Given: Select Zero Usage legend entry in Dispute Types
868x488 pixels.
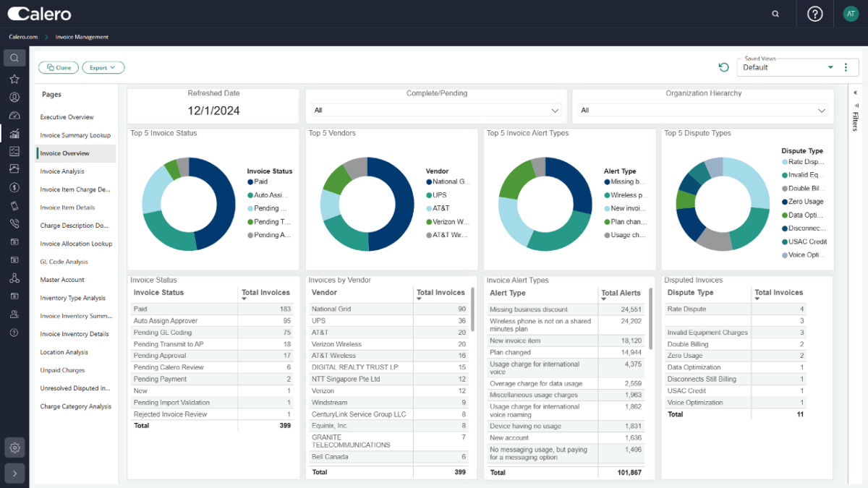Looking at the screenshot, I should click(802, 202).
